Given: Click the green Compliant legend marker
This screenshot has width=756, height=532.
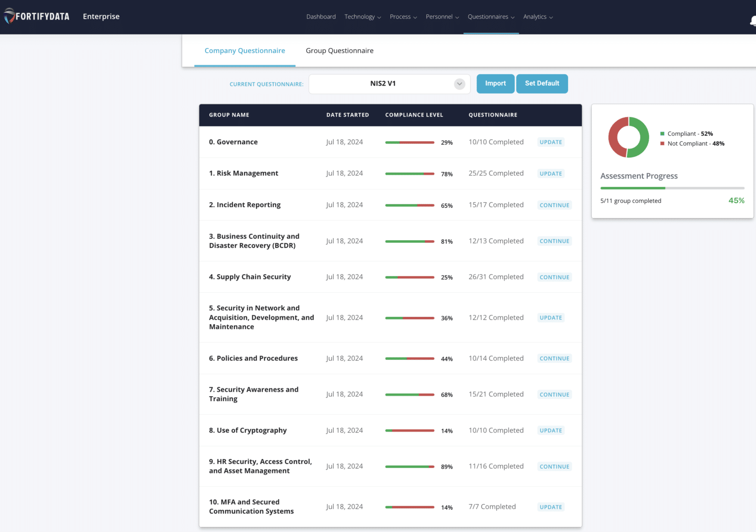Looking at the screenshot, I should click(662, 133).
